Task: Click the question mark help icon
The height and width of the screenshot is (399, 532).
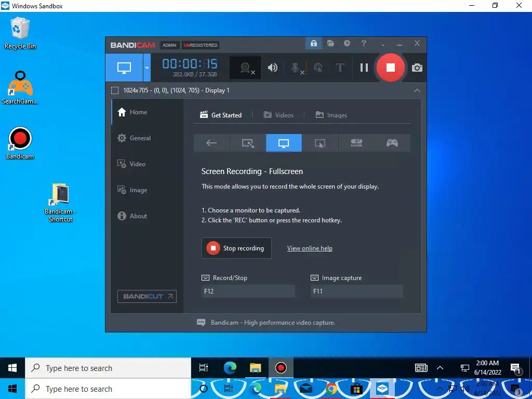Action: pos(364,44)
